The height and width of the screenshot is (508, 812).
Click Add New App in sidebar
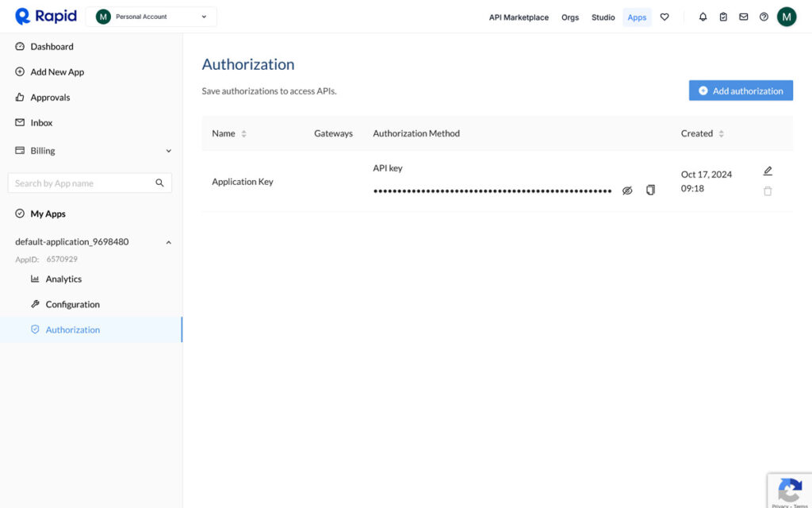pyautogui.click(x=57, y=72)
